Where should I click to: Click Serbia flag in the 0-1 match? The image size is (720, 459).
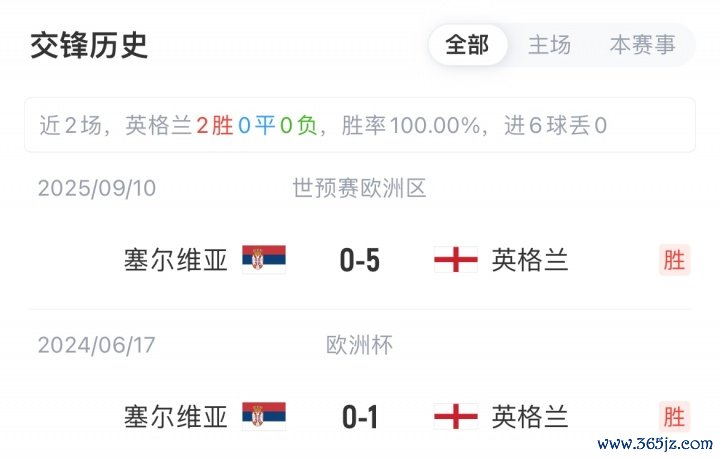tap(264, 416)
